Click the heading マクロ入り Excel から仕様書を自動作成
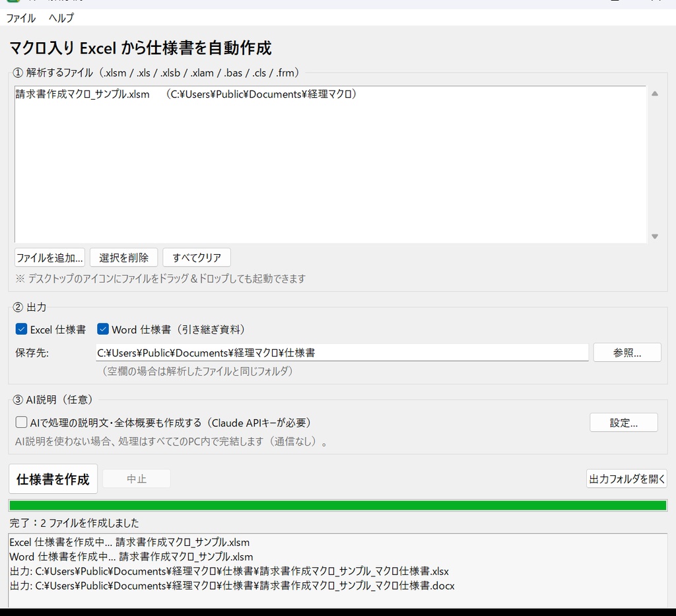 141,48
